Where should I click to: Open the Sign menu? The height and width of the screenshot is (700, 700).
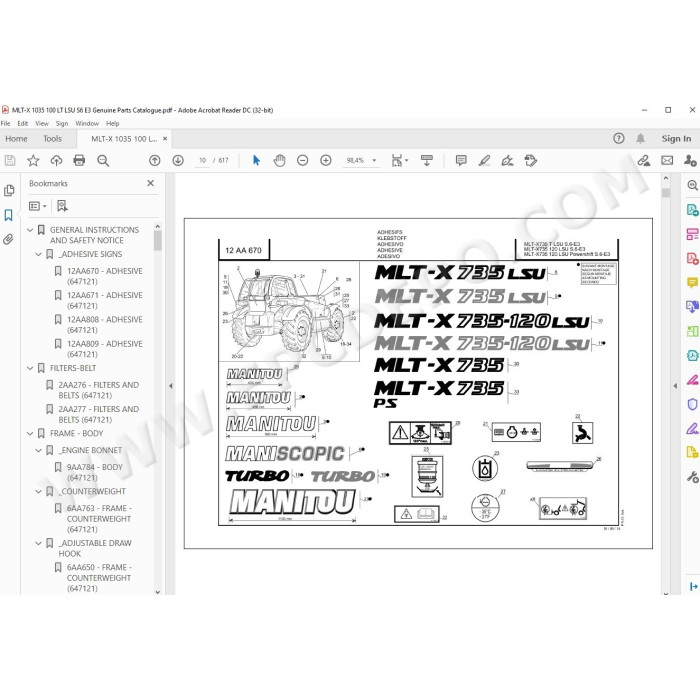[62, 124]
